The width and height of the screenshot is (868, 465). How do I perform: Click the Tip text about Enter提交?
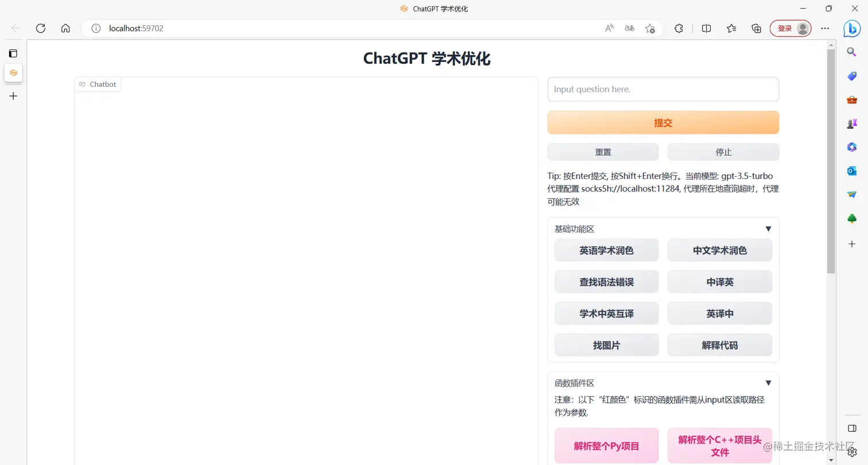tap(663, 189)
